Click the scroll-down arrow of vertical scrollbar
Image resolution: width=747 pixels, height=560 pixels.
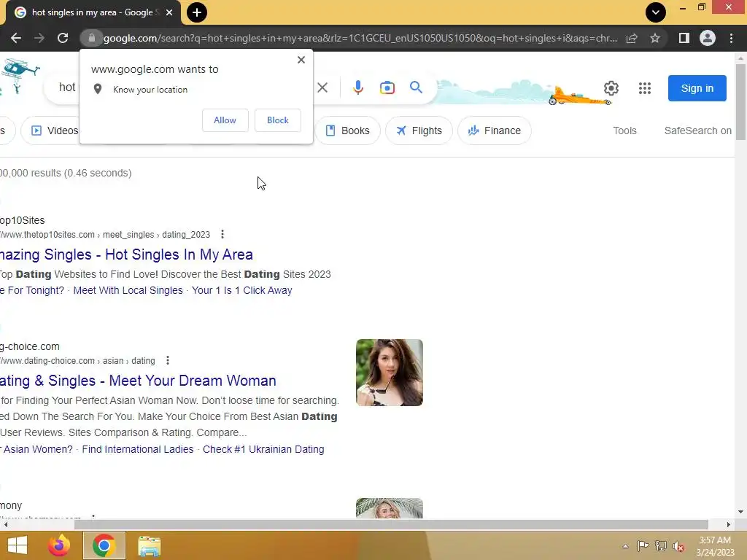[x=740, y=512]
